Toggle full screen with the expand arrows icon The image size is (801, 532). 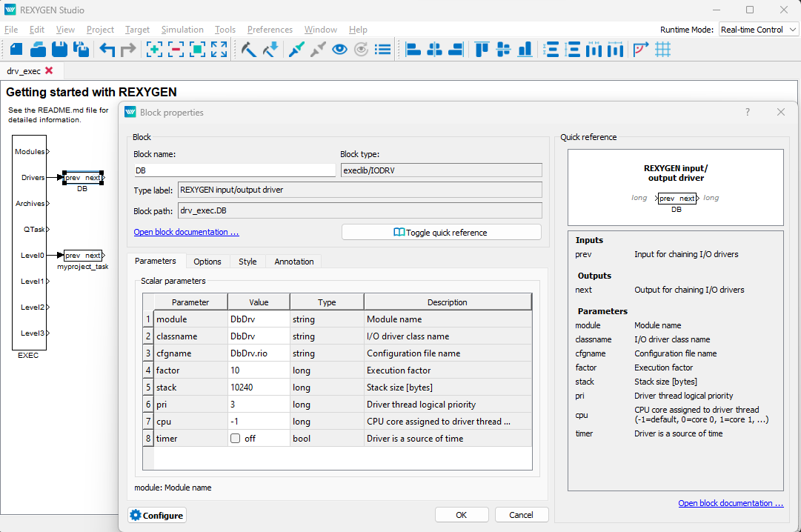(x=219, y=50)
